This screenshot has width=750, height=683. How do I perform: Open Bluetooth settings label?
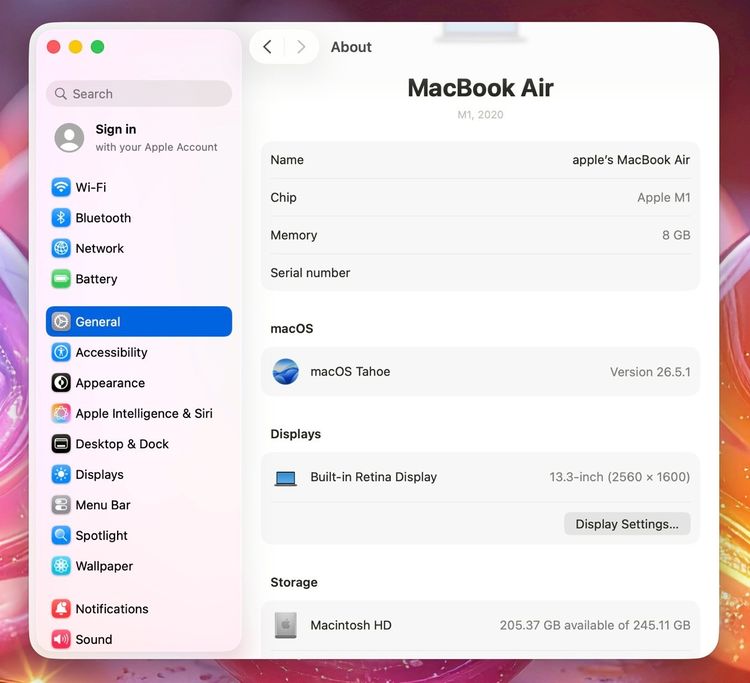point(103,218)
